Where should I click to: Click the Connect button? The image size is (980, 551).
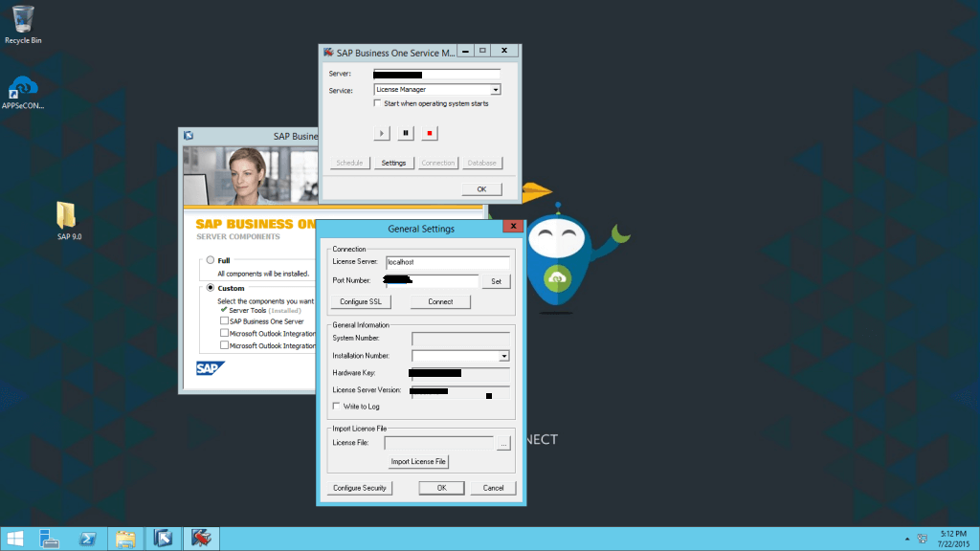[440, 301]
